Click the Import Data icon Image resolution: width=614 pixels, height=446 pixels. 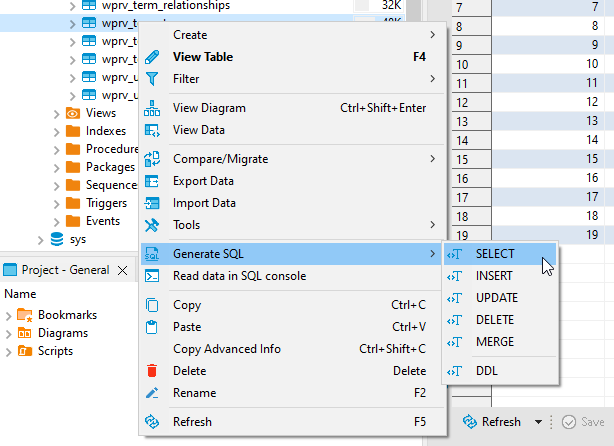point(152,203)
